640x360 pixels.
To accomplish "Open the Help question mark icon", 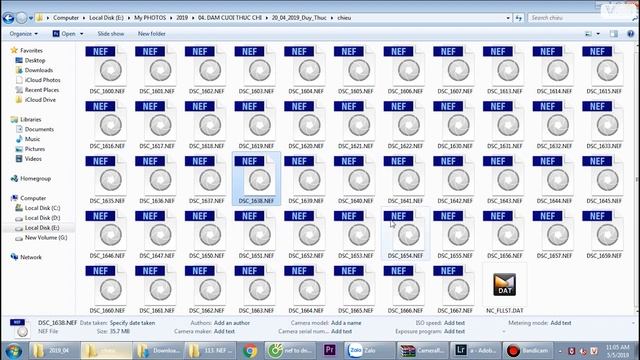I will coord(631,34).
